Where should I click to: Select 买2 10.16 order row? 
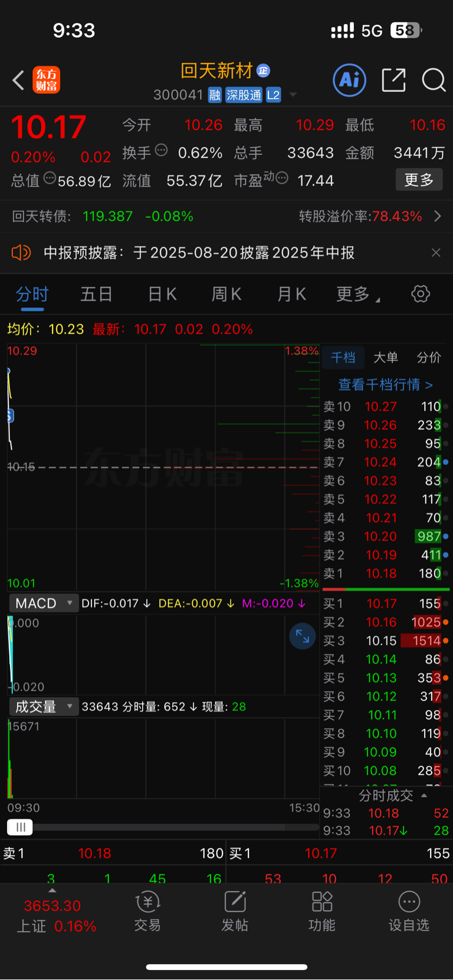point(386,622)
